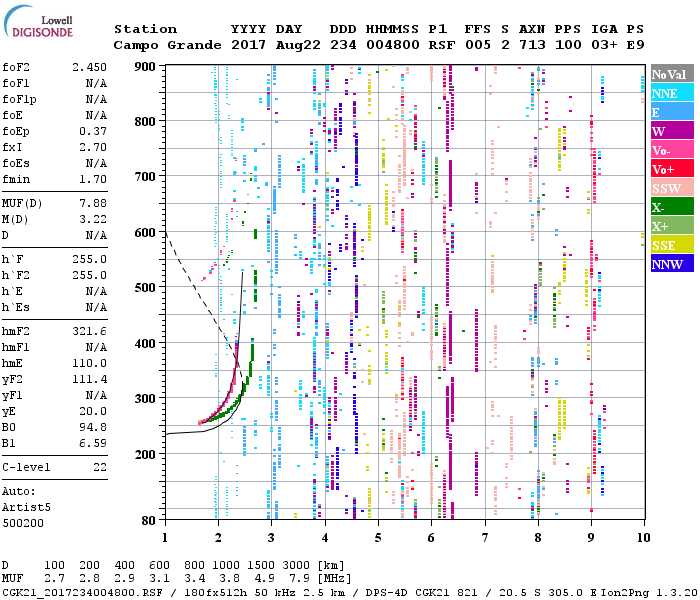
Task: Select the NoVal legend swatch
Action: coord(672,75)
